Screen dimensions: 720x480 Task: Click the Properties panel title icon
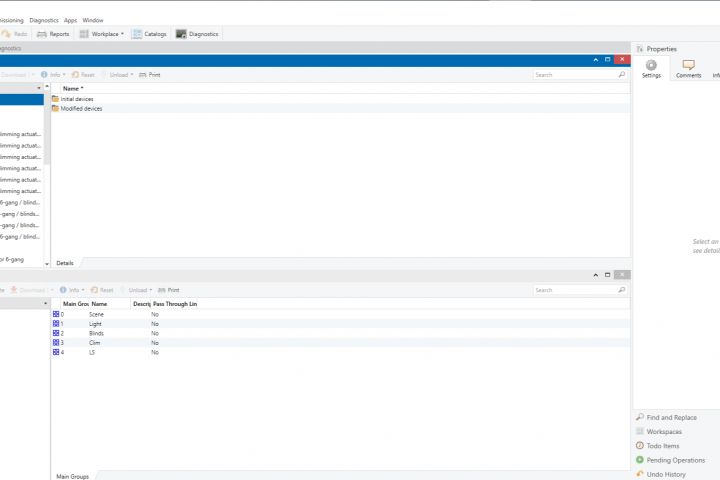640,49
